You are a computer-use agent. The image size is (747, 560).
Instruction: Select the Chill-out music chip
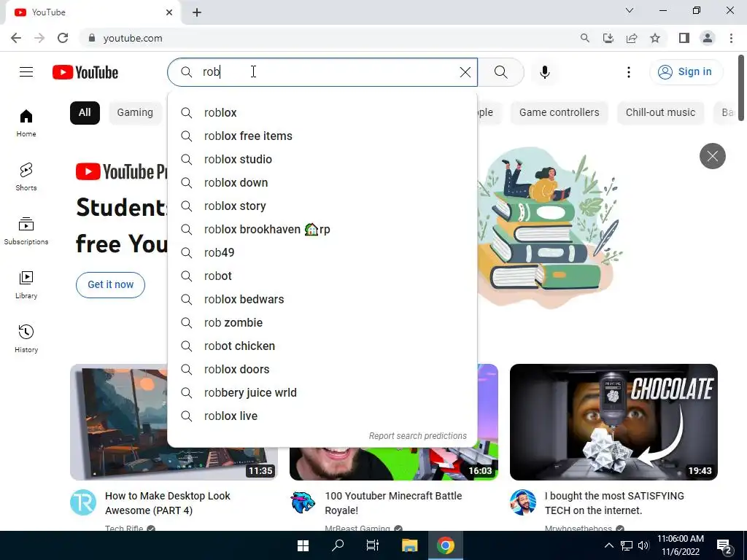660,113
